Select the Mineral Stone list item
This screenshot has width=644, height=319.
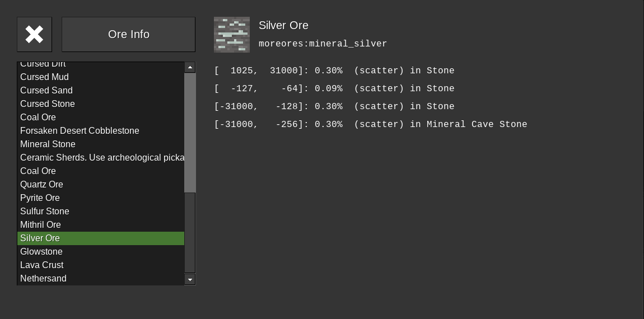[48, 144]
